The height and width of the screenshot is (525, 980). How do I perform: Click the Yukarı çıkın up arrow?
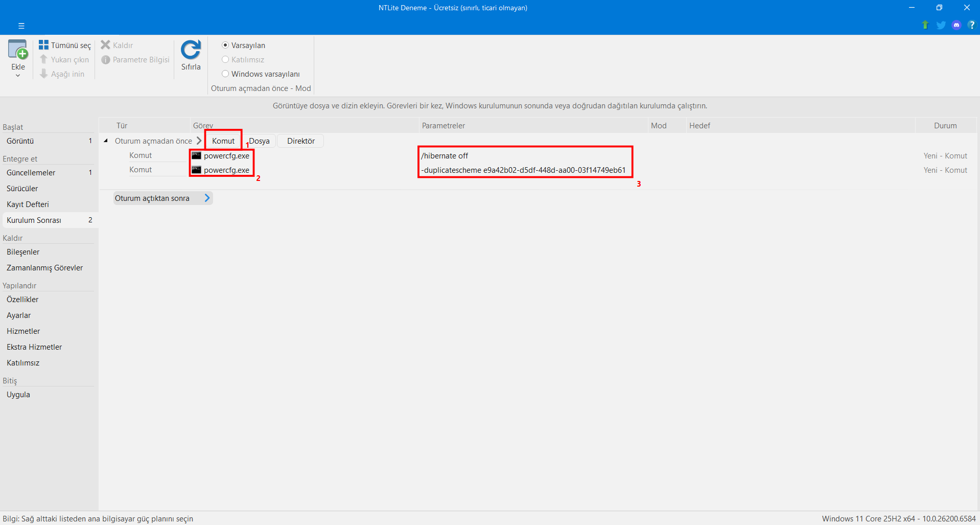pos(43,59)
